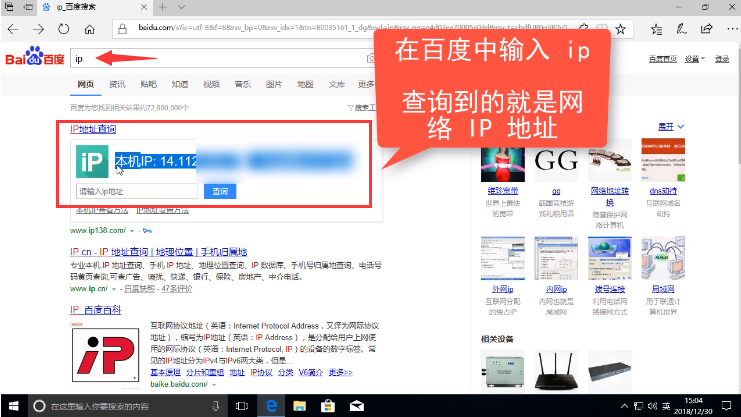The height and width of the screenshot is (417, 741).
Task: Click the green iP logo icon
Action: coord(93,162)
